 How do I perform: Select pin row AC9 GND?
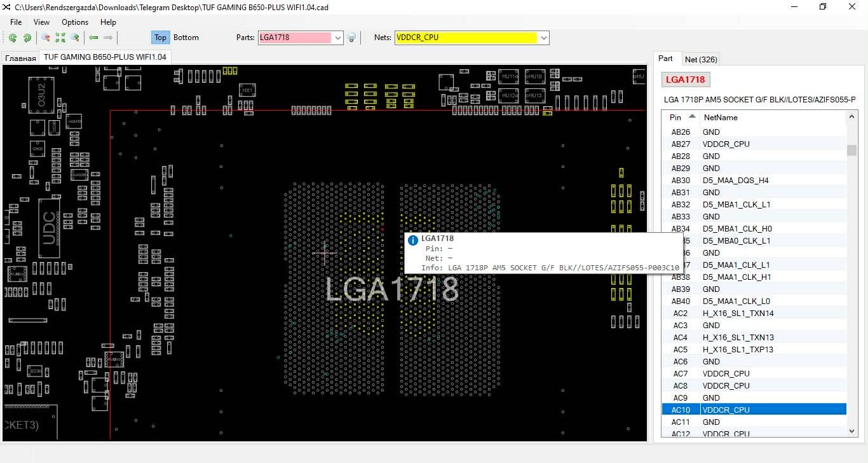pyautogui.click(x=754, y=397)
